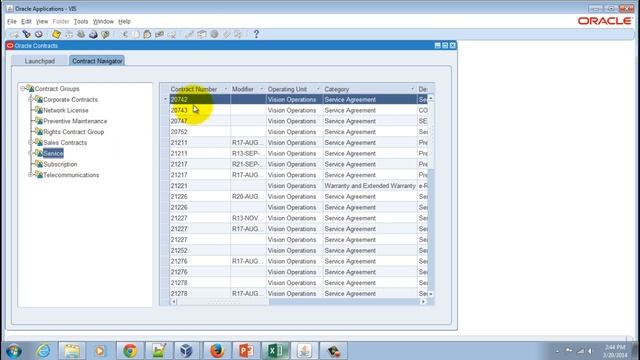This screenshot has height=360, width=640.
Task: Select Subscription in the tree
Action: (60, 164)
